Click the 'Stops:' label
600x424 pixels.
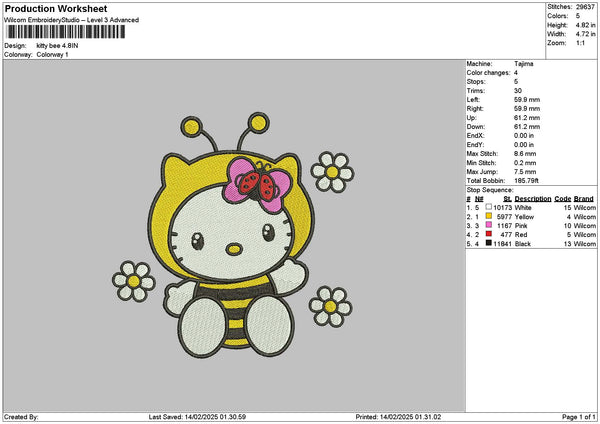pyautogui.click(x=476, y=82)
